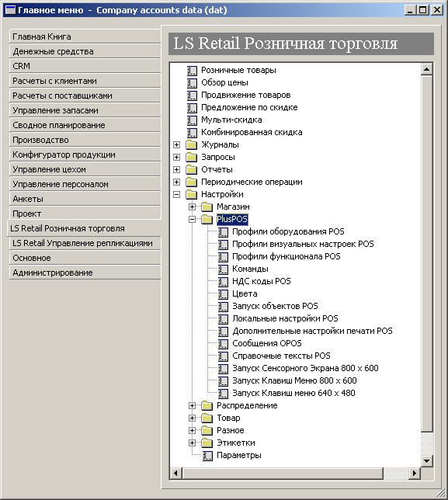Click the Запросы folder icon
Screen dimensions: 448x500
[x=191, y=157]
